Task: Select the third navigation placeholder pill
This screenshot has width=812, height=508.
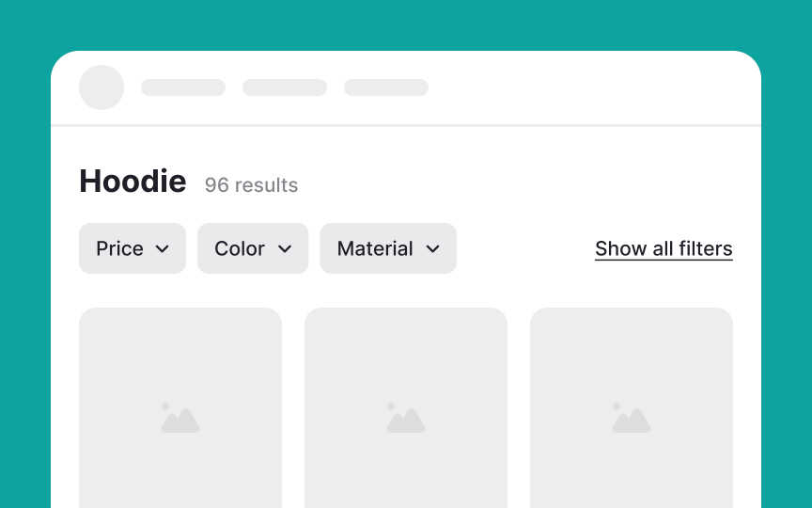Action: (x=386, y=87)
